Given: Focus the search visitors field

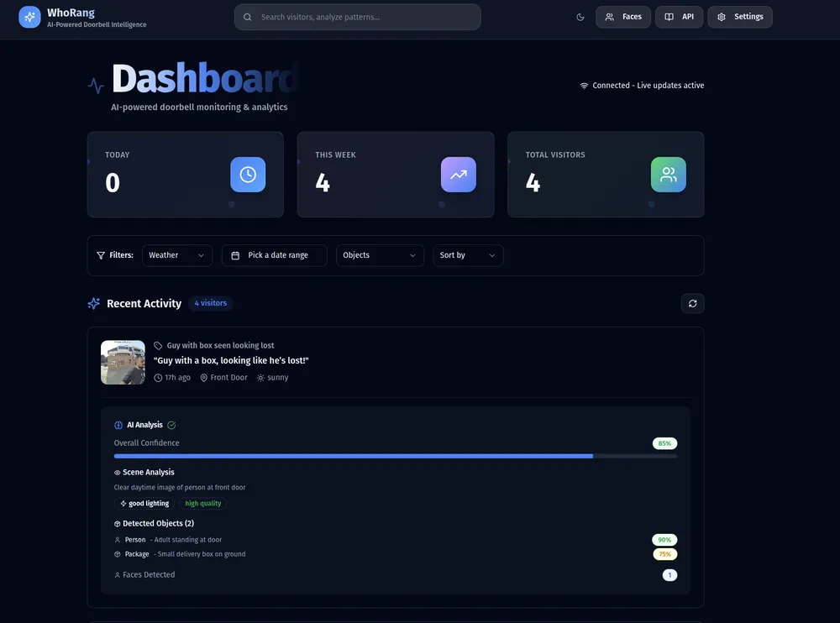Looking at the screenshot, I should (x=357, y=17).
